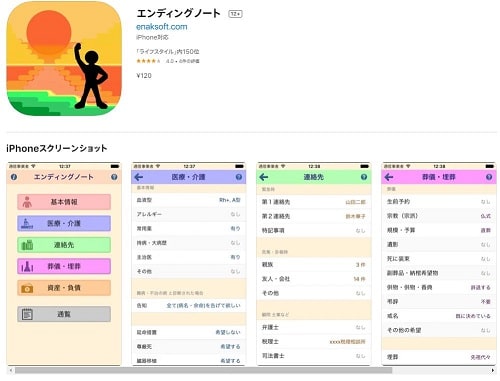Click the list icon on the gray 通覧 button
Image resolution: width=500 pixels, height=381 pixels.
click(27, 314)
